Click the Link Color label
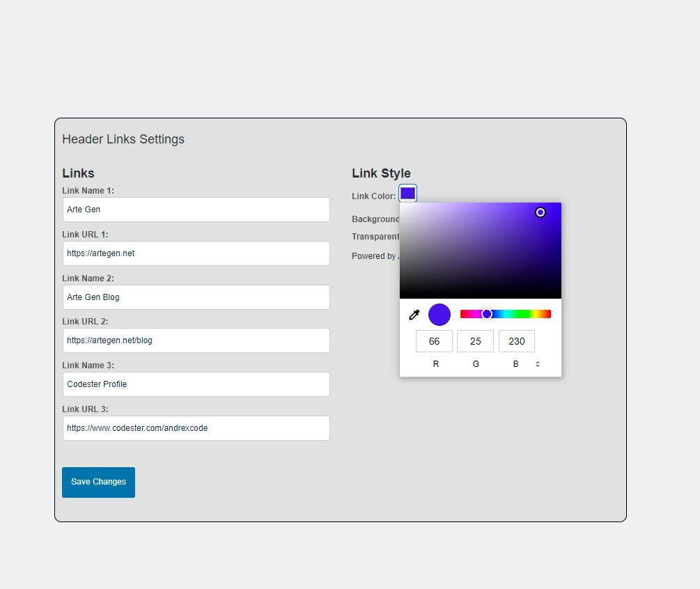 pos(373,196)
